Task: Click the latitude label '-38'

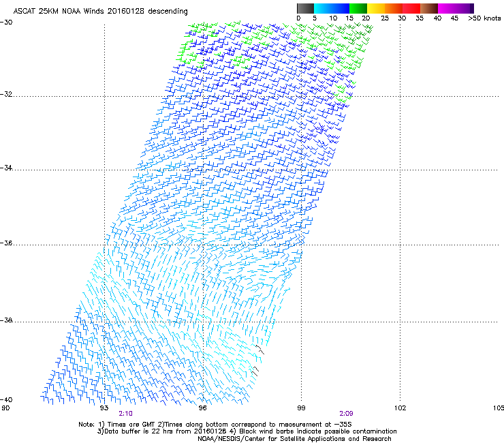Action: (x=6, y=320)
